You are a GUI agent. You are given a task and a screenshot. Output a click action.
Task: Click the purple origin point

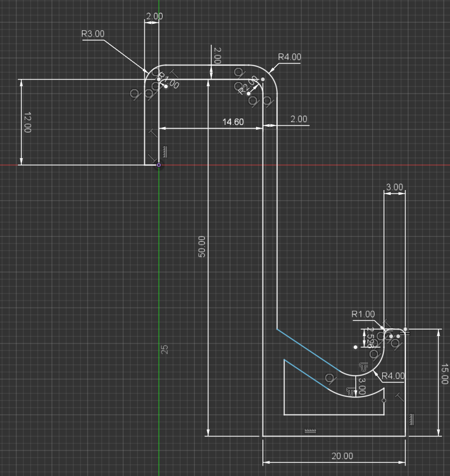point(159,165)
